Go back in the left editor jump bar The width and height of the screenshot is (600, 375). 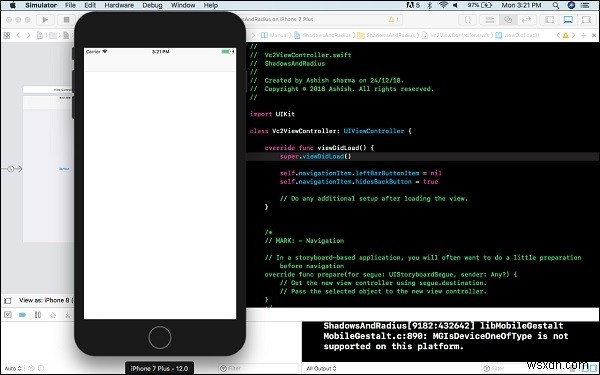click(18, 35)
